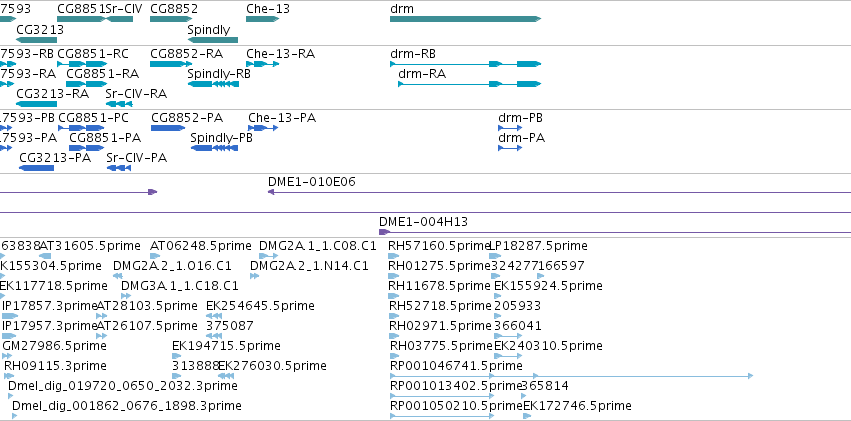Viewport: 851px width, 421px height.
Task: Select the drm-PB protein arrow
Action: pyautogui.click(x=510, y=128)
